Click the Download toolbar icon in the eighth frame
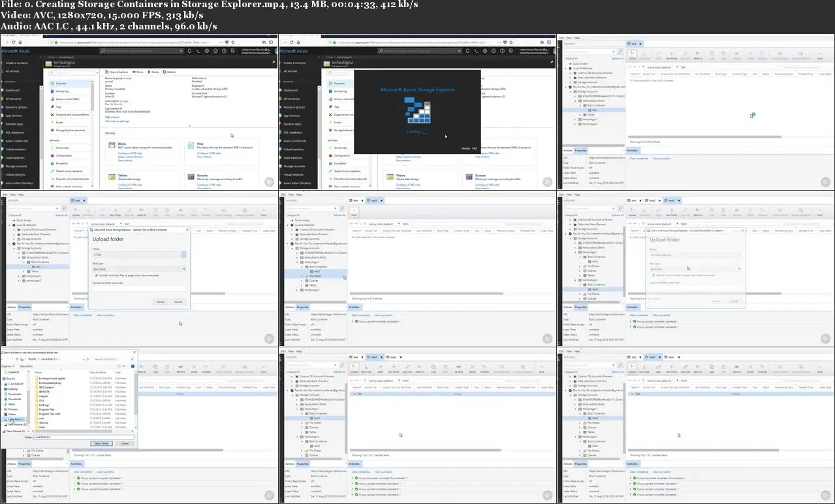 (366, 369)
